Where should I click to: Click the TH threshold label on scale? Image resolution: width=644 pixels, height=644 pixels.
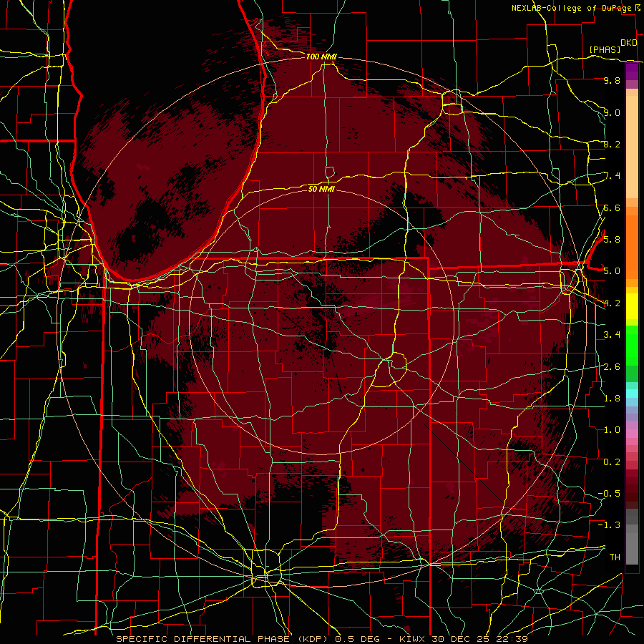(x=615, y=557)
